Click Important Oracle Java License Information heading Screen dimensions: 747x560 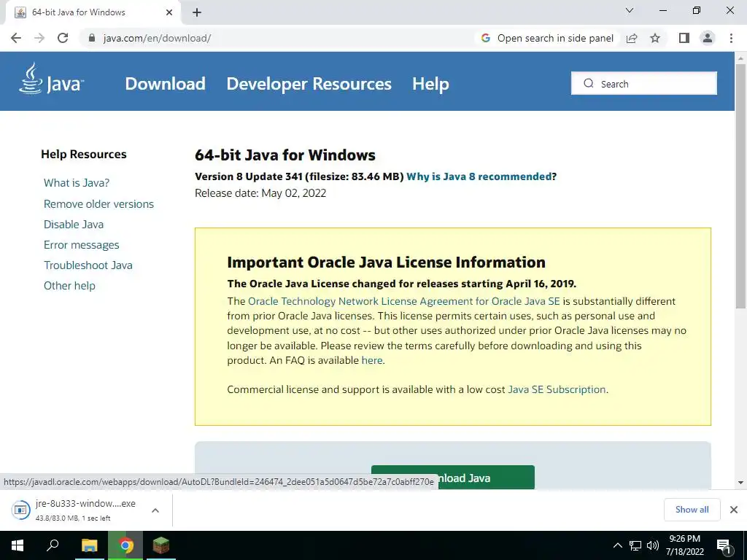point(387,262)
